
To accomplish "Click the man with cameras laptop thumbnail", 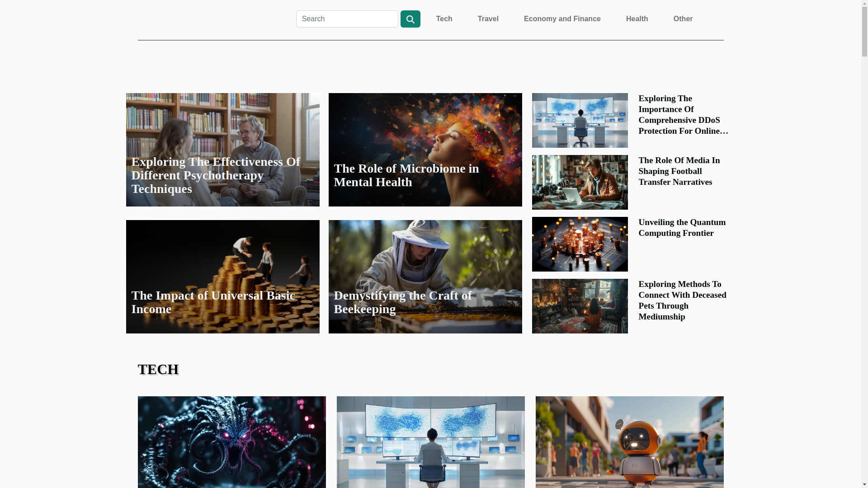I will click(580, 182).
